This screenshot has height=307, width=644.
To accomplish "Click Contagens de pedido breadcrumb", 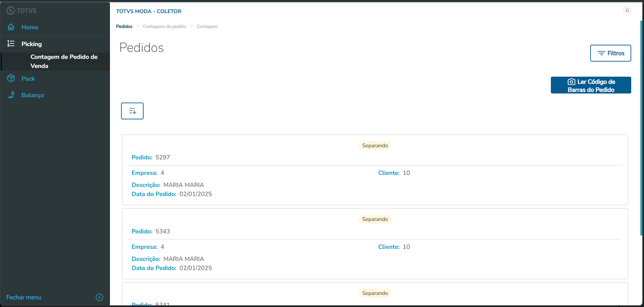I will [x=164, y=27].
